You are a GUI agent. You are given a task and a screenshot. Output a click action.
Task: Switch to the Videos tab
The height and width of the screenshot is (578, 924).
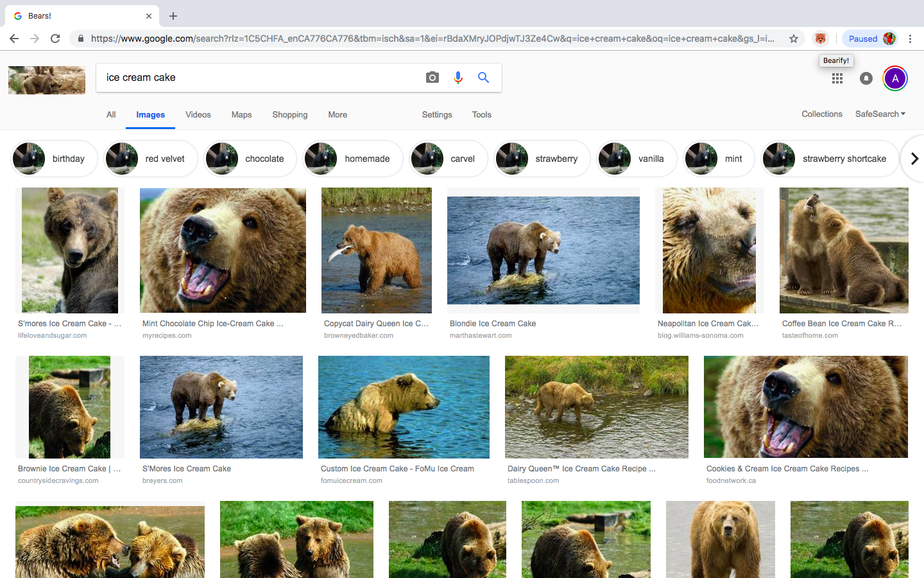pos(198,114)
